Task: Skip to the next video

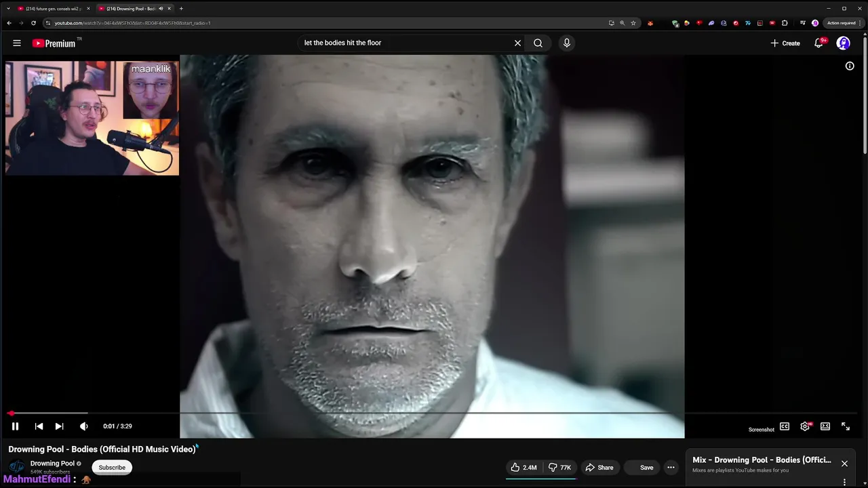Action: (x=59, y=426)
